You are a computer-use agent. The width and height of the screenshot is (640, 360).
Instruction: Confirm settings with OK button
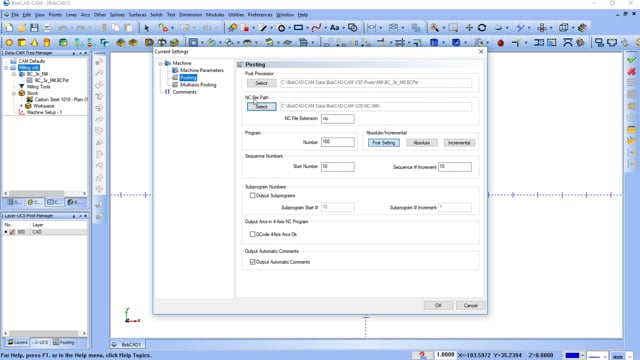click(438, 305)
